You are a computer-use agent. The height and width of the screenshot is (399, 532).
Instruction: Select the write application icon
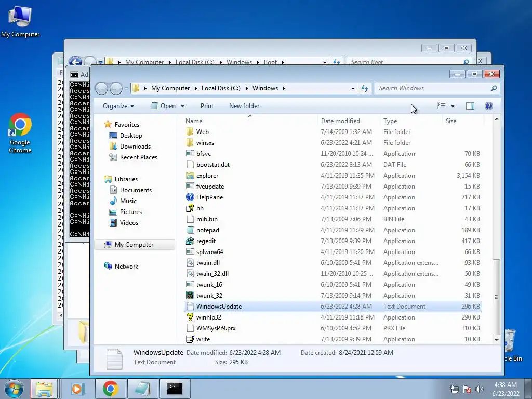point(190,339)
